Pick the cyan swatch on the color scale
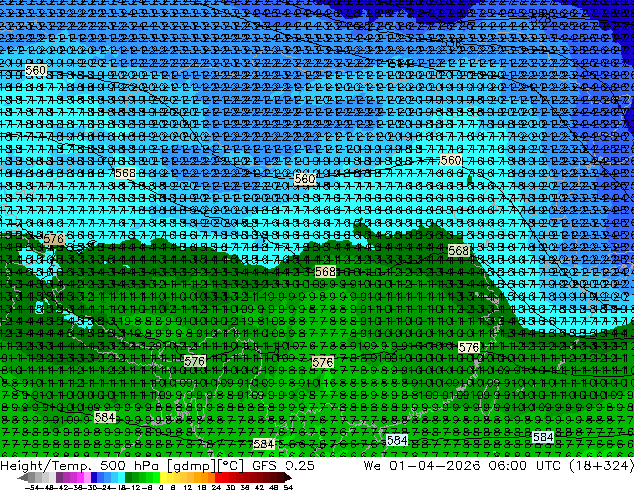Viewport: 634px width, 490px height. 121,478
